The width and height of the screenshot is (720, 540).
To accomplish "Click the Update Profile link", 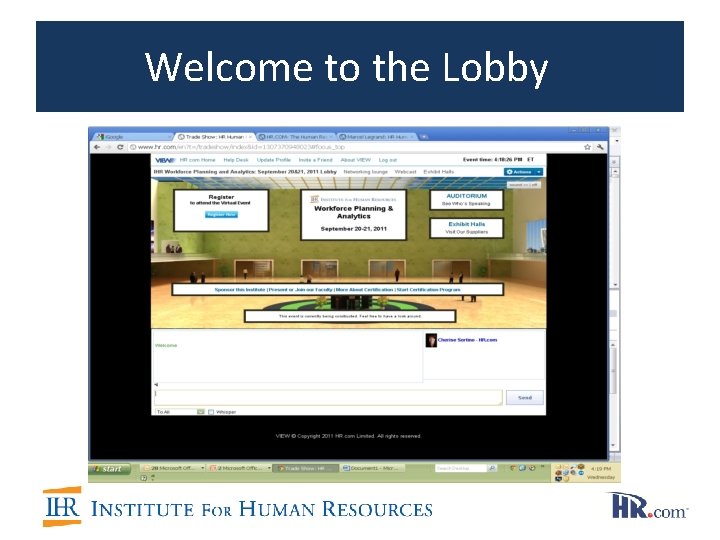I will tap(274, 160).
